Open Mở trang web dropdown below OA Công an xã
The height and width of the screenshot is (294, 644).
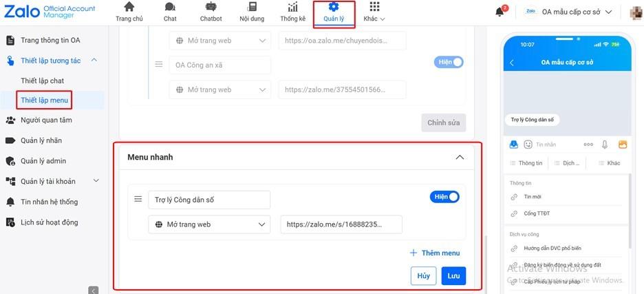pyautogui.click(x=219, y=90)
